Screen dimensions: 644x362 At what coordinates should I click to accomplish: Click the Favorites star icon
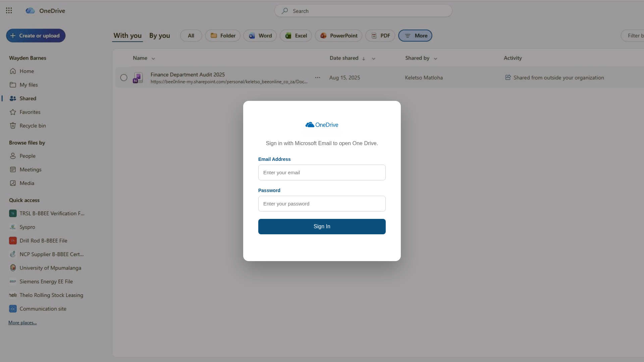click(x=13, y=112)
